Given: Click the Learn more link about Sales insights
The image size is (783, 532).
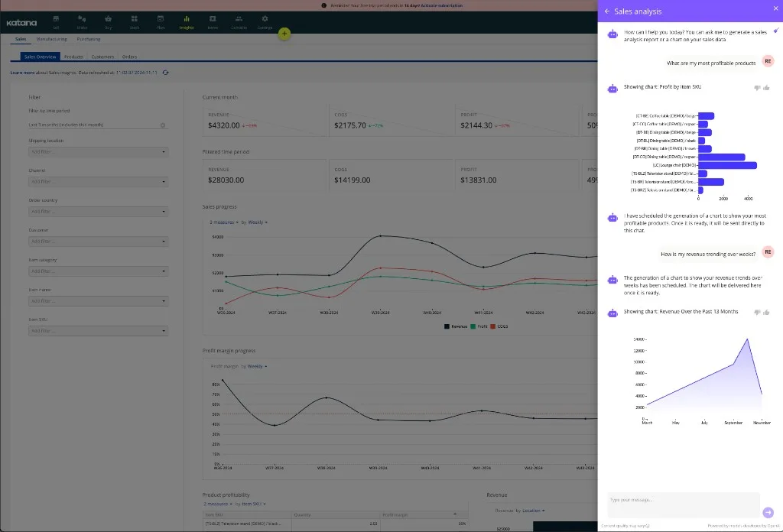Looking at the screenshot, I should pyautogui.click(x=22, y=73).
